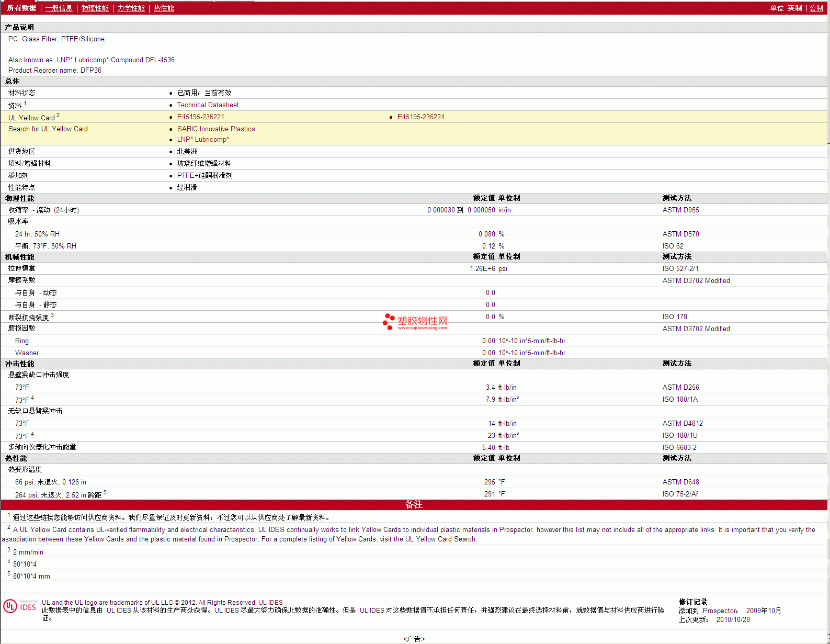Select the ISO 180/1A test method text
The height and width of the screenshot is (644, 830).
coord(680,400)
